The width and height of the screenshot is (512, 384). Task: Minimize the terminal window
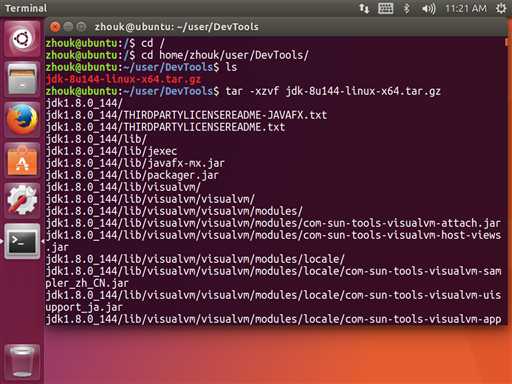68,27
